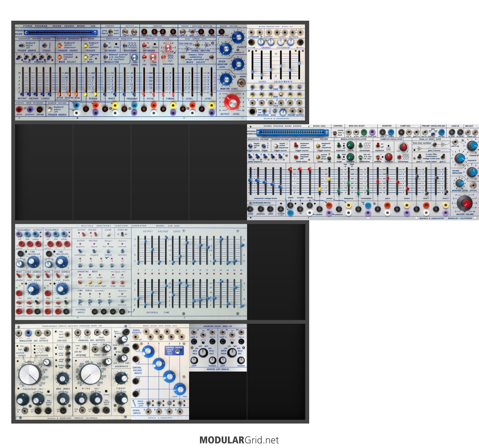The height and width of the screenshot is (448, 479).
Task: Click external input A jack on Model 248
Action: [x=94, y=311]
